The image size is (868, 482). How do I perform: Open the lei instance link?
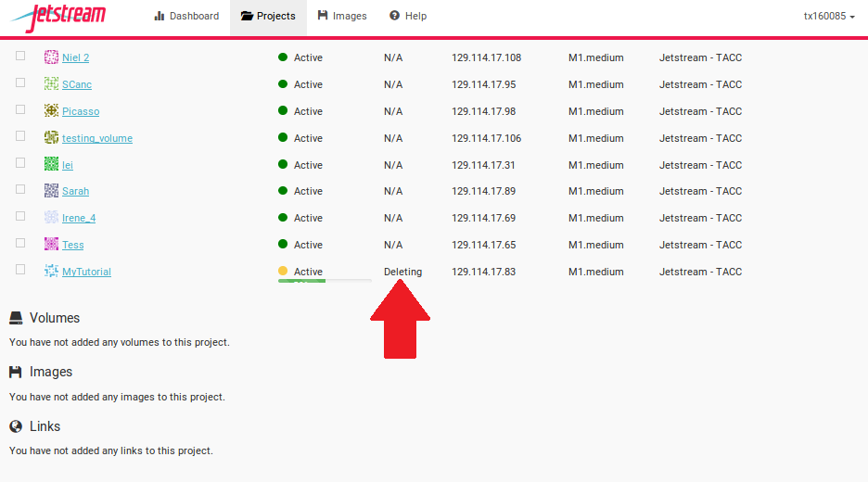(x=68, y=165)
